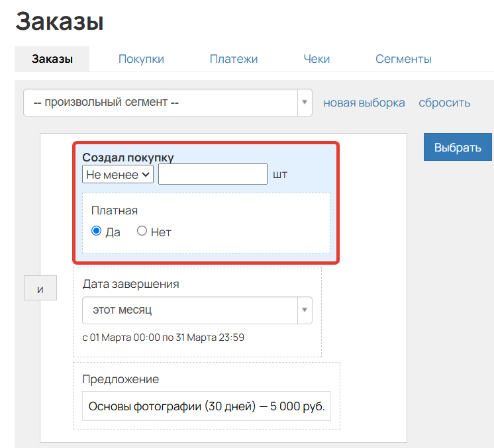Click the новая выборка link
The height and width of the screenshot is (448, 494).
pyautogui.click(x=364, y=103)
